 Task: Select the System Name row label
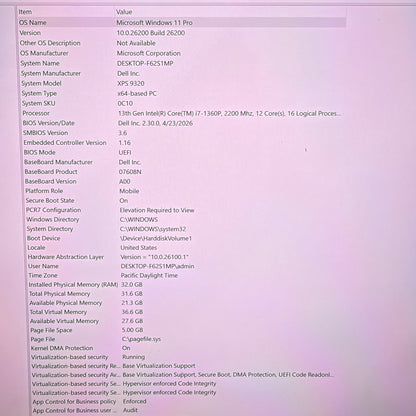tap(40, 63)
